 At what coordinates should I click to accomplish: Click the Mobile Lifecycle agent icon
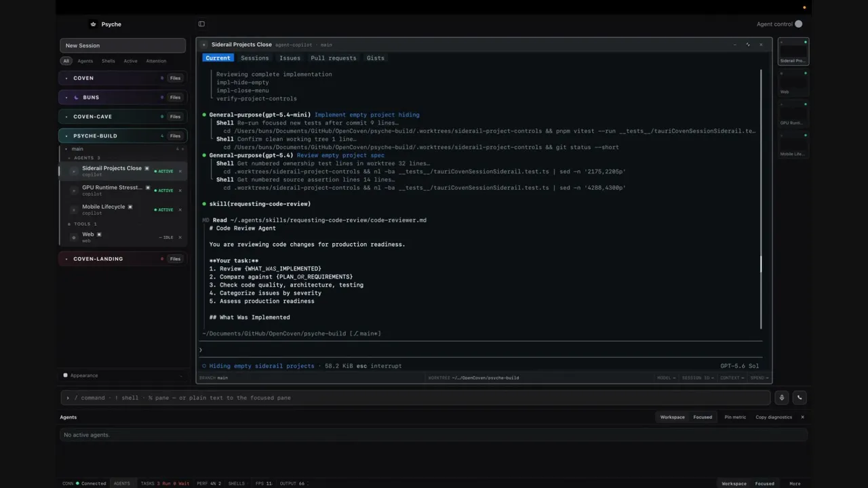74,209
